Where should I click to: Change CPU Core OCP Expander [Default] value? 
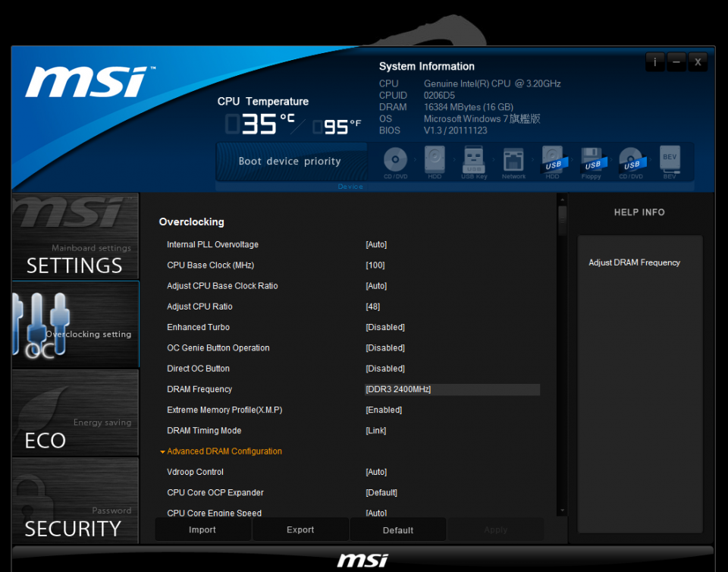(x=381, y=492)
